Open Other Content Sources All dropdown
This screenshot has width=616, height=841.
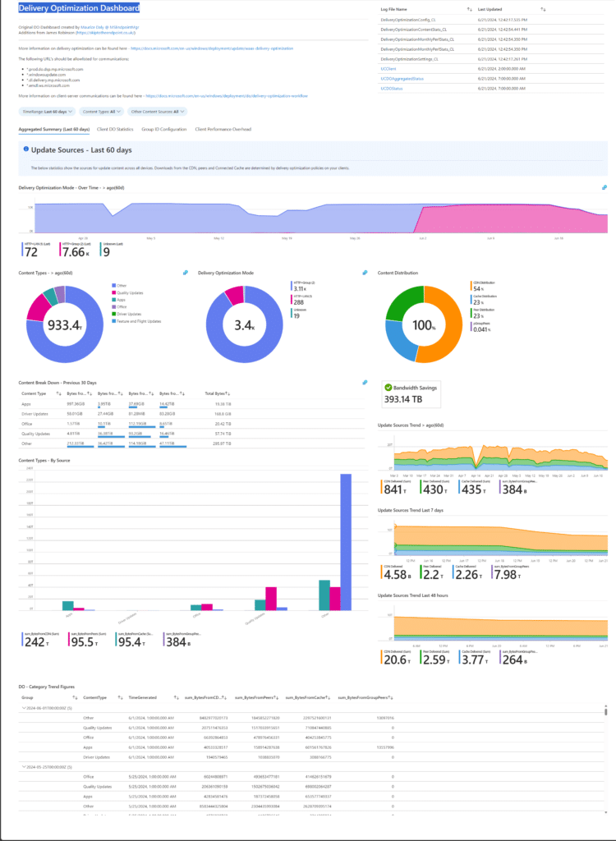tap(158, 111)
